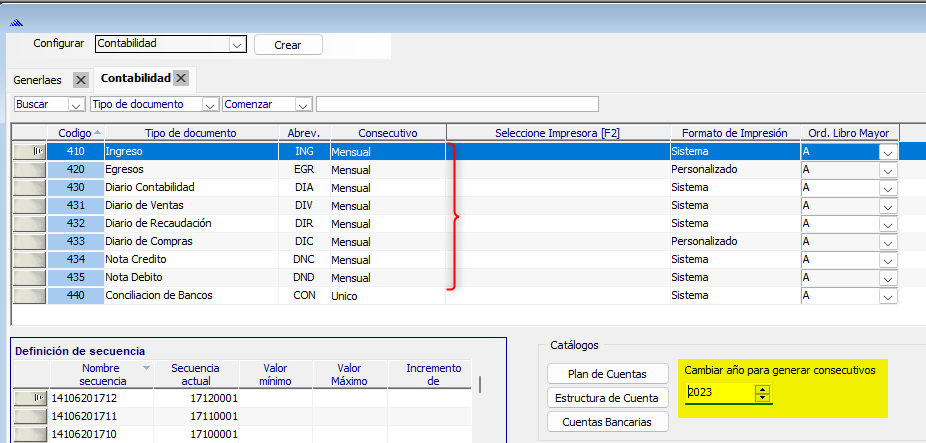Click the Cuentas Bancarias button

[607, 422]
